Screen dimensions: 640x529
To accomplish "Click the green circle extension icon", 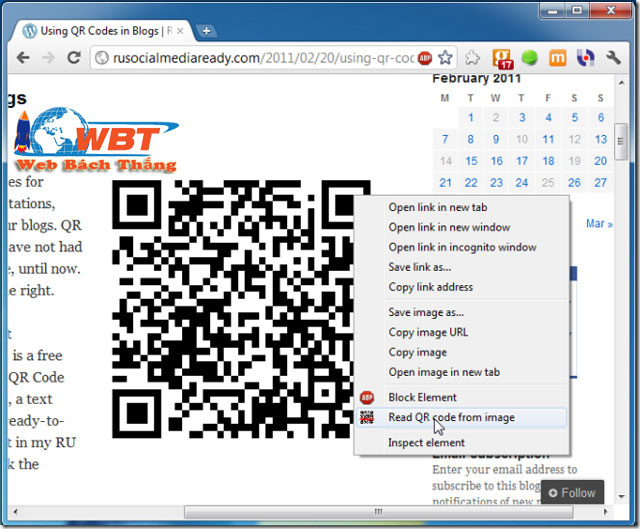I will pos(529,58).
